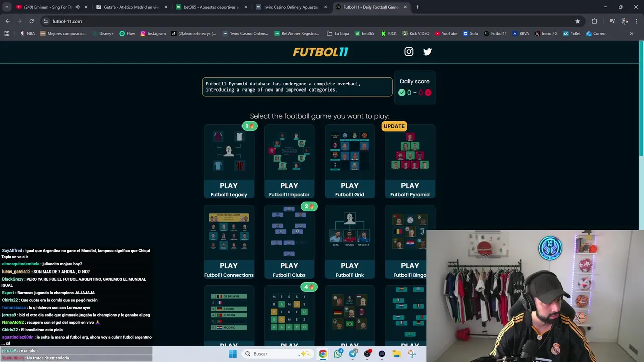Open Futbol11 Instagram page icon

click(x=409, y=51)
